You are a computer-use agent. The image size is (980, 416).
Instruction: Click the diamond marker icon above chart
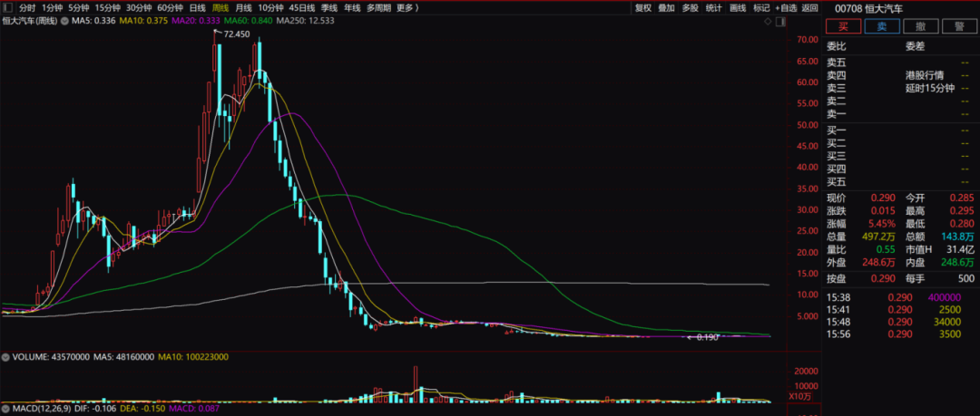point(768,21)
